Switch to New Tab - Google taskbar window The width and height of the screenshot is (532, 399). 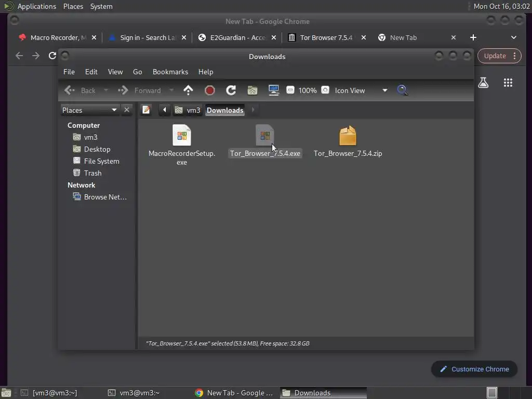[235, 393]
